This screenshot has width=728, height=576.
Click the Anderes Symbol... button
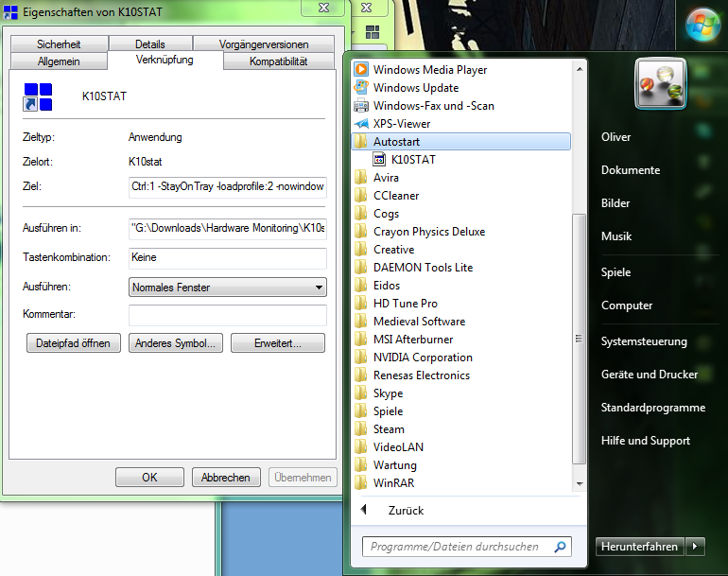point(176,342)
